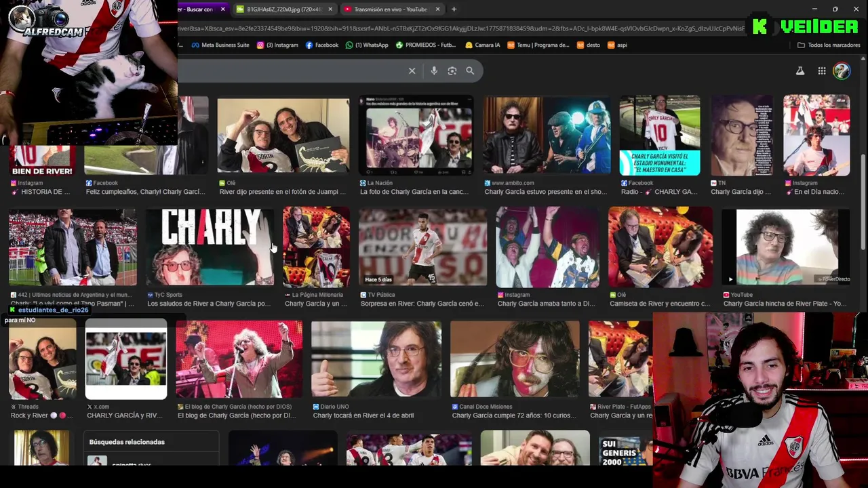Open Canal Doce Misiones '72 años' thumbnail
868x488 pixels.
pyautogui.click(x=515, y=359)
